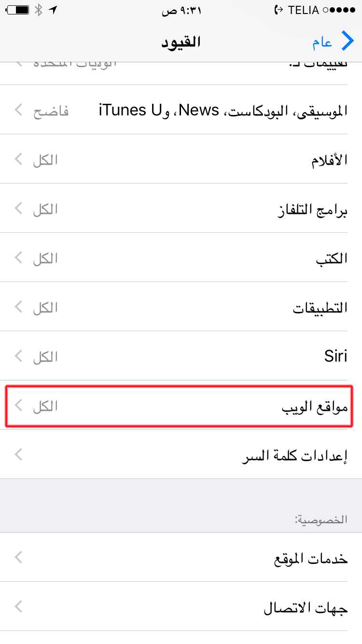Tap the clock time in status bar
Screen dimensions: 362x644
181,10
